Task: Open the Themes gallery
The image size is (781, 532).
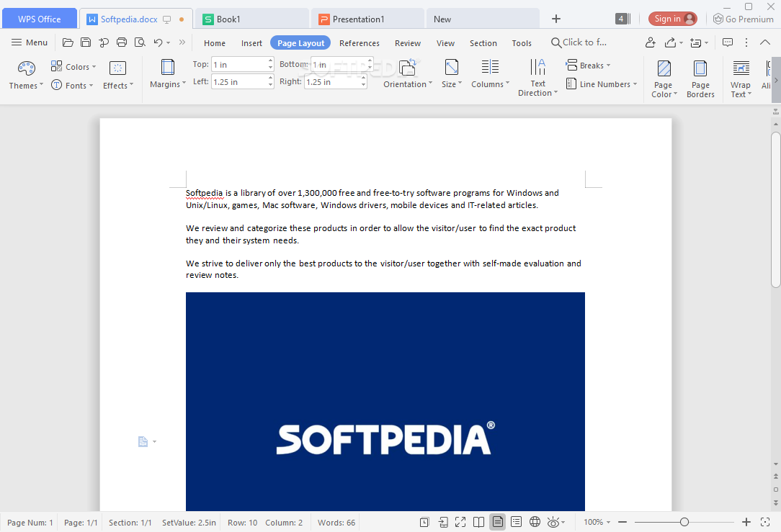Action: [x=26, y=75]
